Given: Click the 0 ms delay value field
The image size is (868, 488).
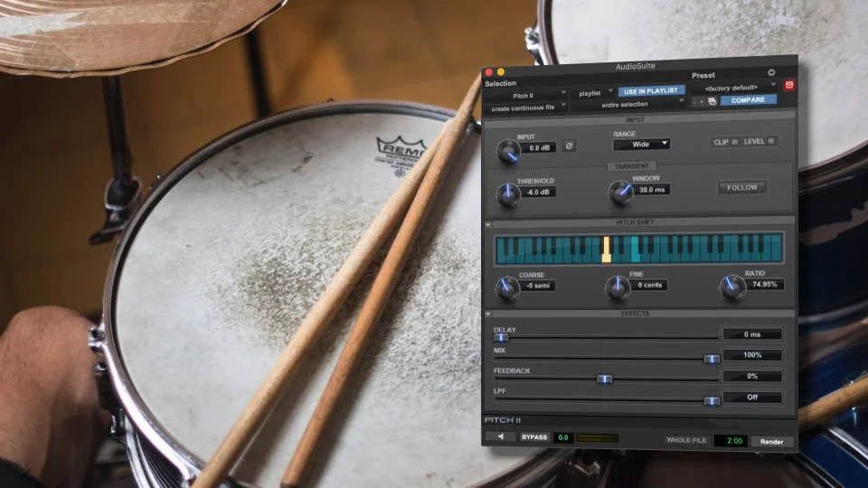Looking at the screenshot, I should [x=751, y=334].
